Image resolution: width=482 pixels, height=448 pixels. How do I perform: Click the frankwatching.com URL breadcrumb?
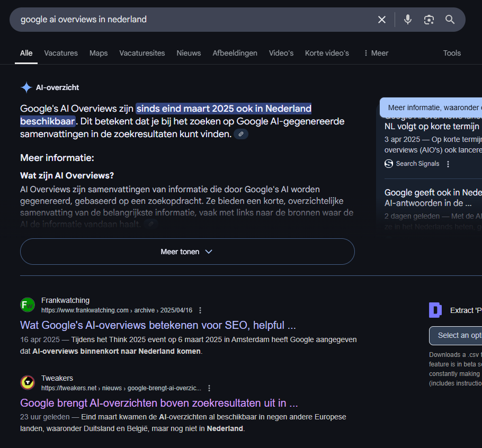click(x=117, y=310)
